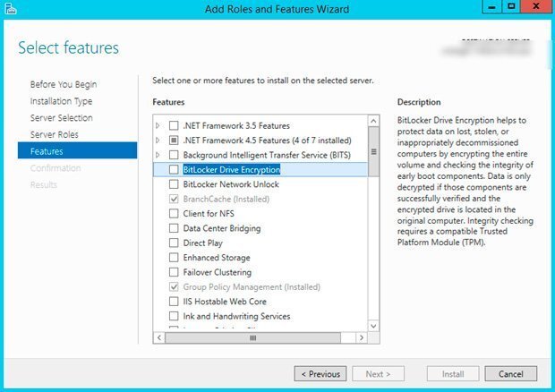Open the Installation Type step
The width and height of the screenshot is (555, 392).
[x=61, y=101]
